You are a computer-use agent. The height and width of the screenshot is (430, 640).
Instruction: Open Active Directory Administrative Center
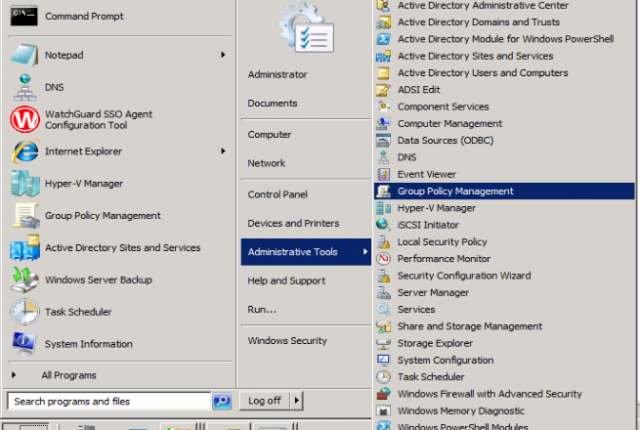point(483,6)
